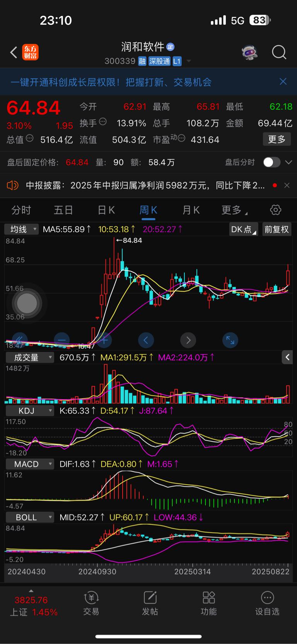
Task: Tap the K:65.33 value
Action: click(77, 411)
